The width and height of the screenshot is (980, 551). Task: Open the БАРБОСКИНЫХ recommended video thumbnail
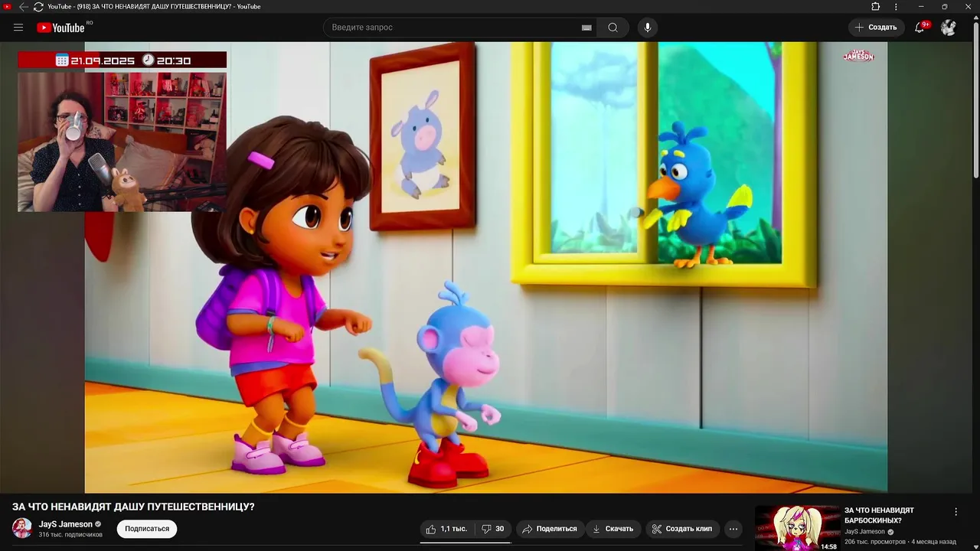click(x=797, y=528)
